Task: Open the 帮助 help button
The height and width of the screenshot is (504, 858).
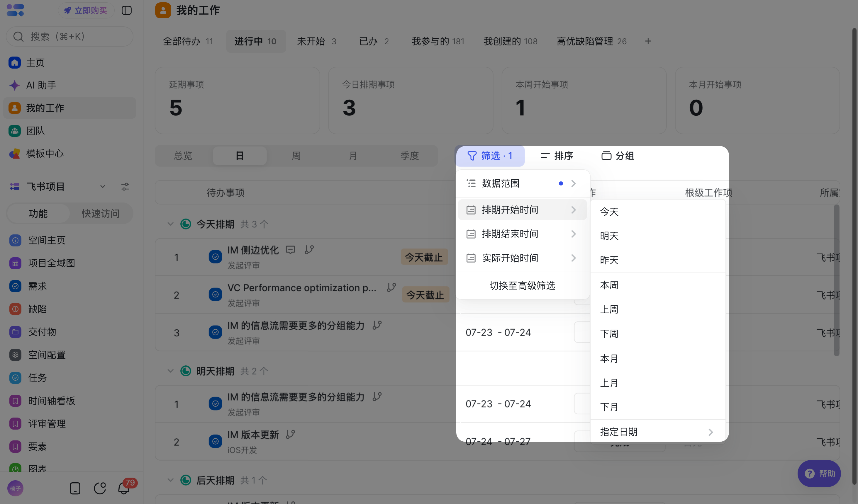Action: [819, 473]
